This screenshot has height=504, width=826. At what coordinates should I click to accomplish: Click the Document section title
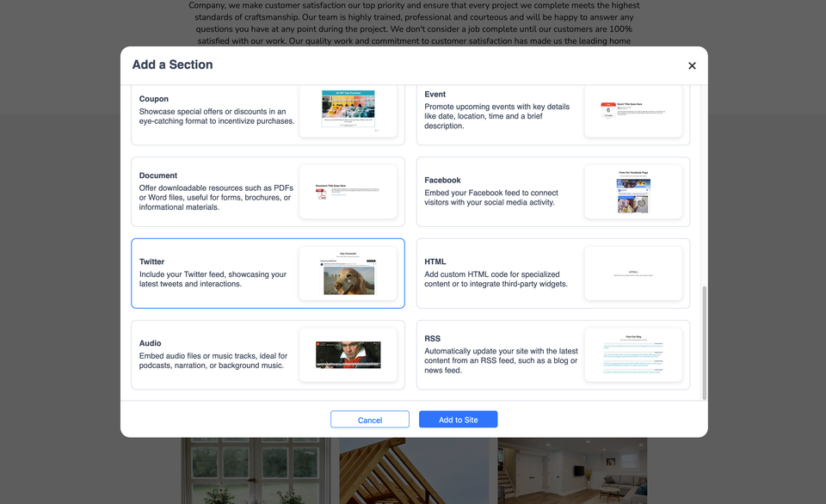pyautogui.click(x=158, y=175)
